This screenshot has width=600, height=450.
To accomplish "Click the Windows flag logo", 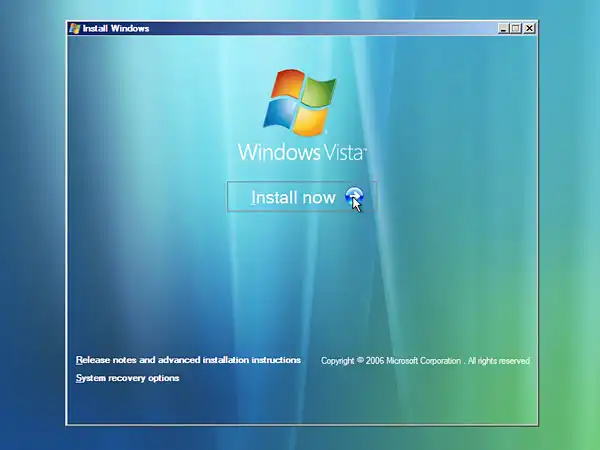I will [299, 103].
